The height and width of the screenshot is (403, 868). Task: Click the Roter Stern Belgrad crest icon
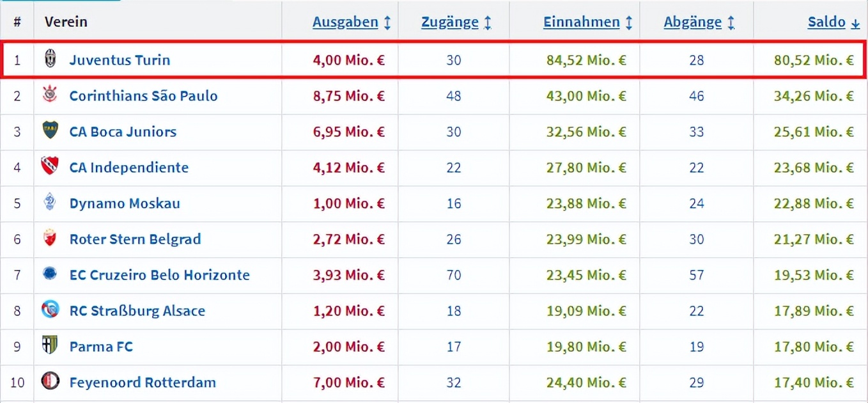click(x=50, y=239)
